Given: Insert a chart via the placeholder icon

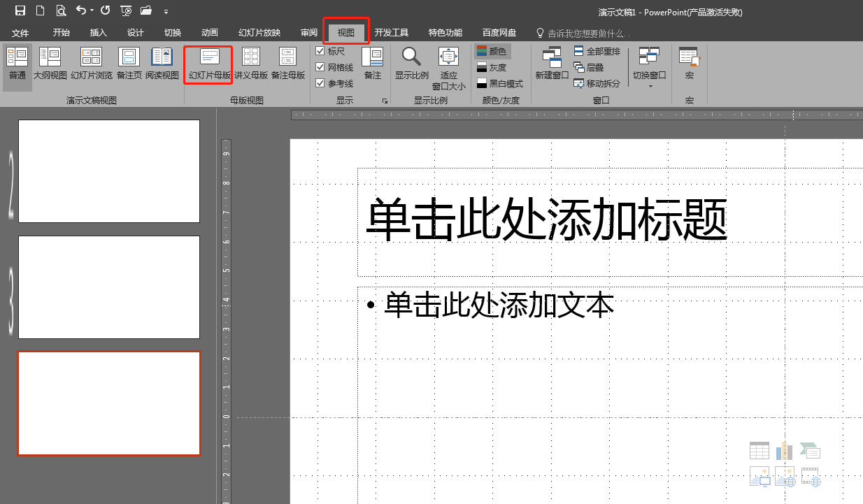Looking at the screenshot, I should pos(785,449).
